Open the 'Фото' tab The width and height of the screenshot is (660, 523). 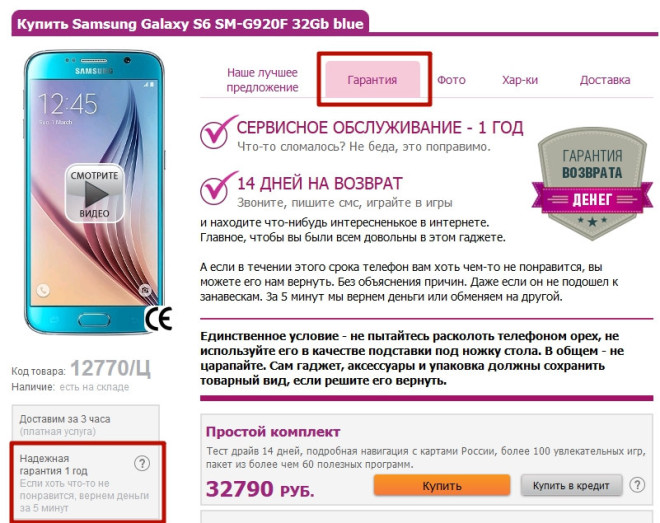(451, 80)
